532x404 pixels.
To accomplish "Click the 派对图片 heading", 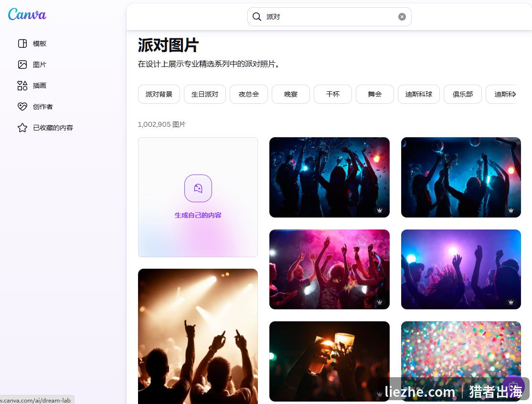I will 168,45.
